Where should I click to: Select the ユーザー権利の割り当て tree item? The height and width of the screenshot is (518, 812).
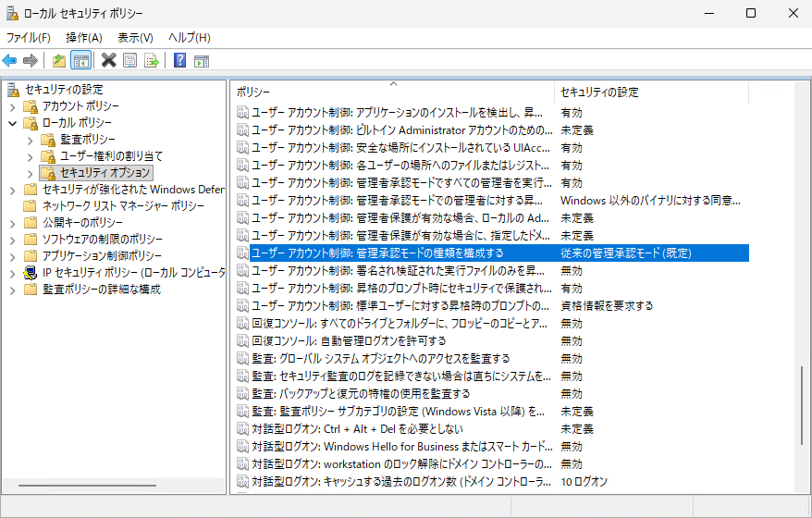tap(111, 156)
